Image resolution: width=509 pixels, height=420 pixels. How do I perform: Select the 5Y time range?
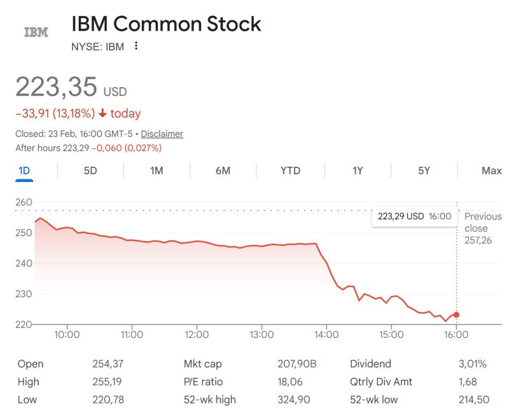pyautogui.click(x=424, y=171)
